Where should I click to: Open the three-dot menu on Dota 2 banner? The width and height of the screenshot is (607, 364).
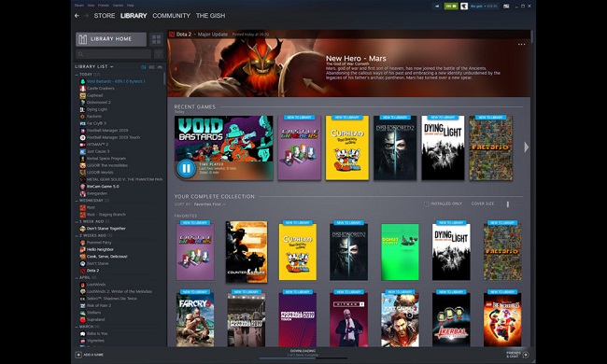[521, 44]
